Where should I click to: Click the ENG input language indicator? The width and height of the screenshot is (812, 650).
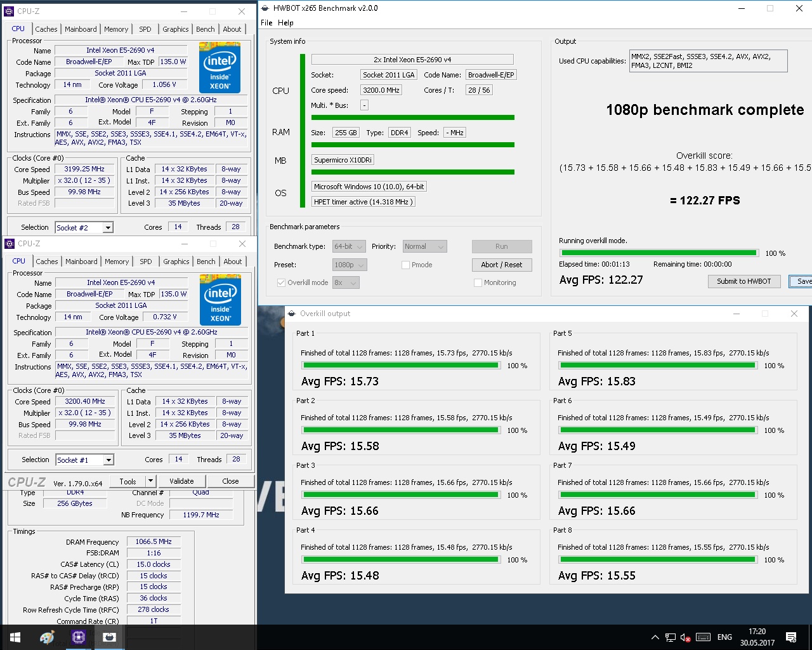click(724, 637)
